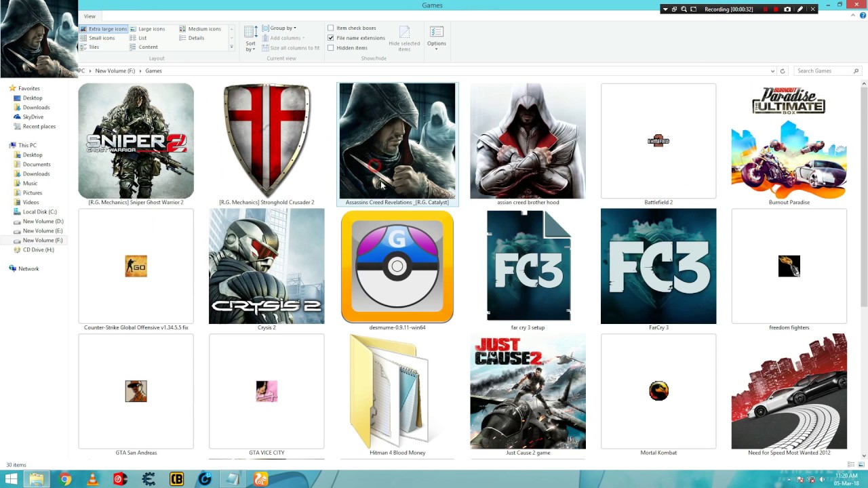Select the View ribbon tab
Image resolution: width=868 pixels, height=488 pixels.
coord(90,16)
